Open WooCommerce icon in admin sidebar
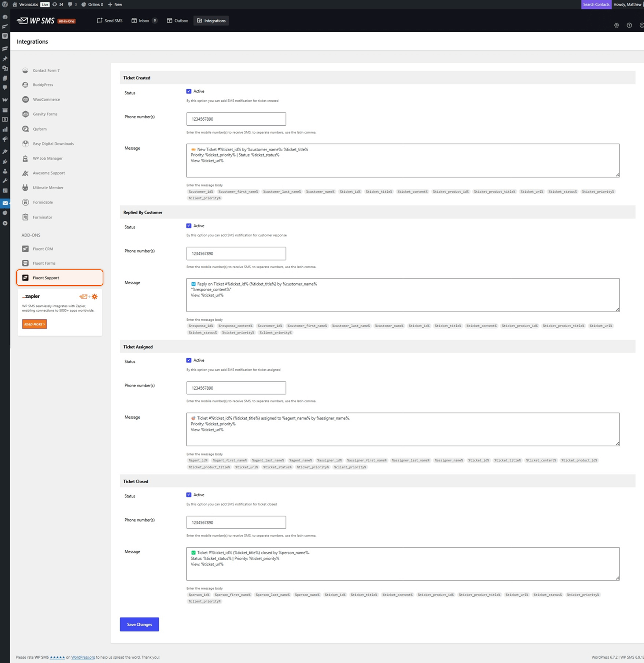Viewport: 644px width, 663px height. tap(5, 100)
